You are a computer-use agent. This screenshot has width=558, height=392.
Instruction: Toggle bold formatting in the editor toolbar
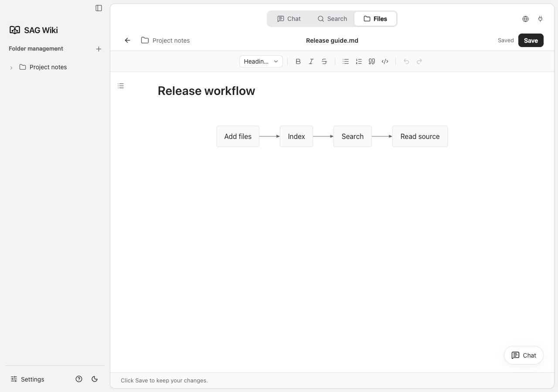pyautogui.click(x=298, y=61)
